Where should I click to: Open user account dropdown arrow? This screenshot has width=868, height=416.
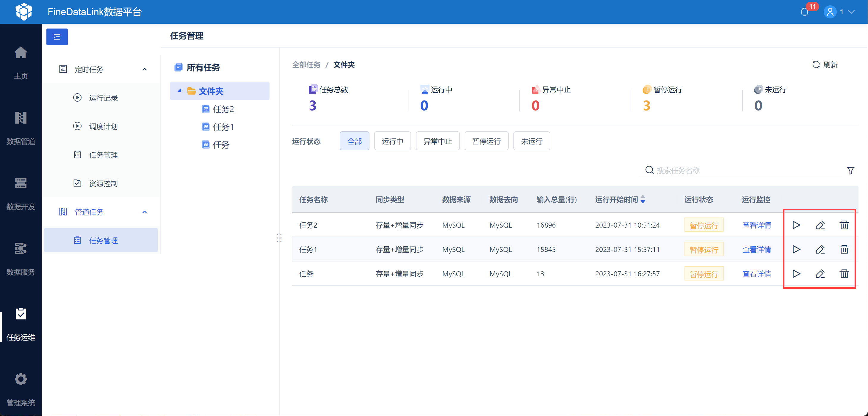[851, 12]
